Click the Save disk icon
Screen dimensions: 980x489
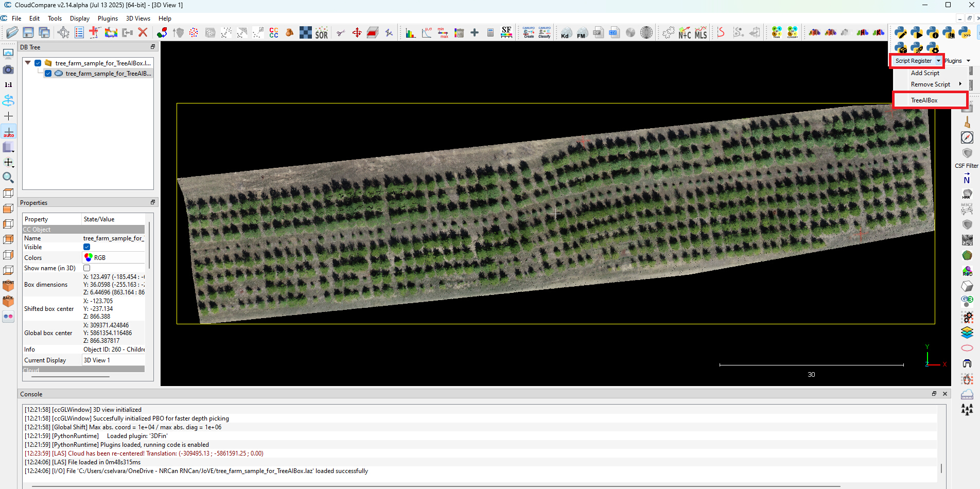pos(28,32)
